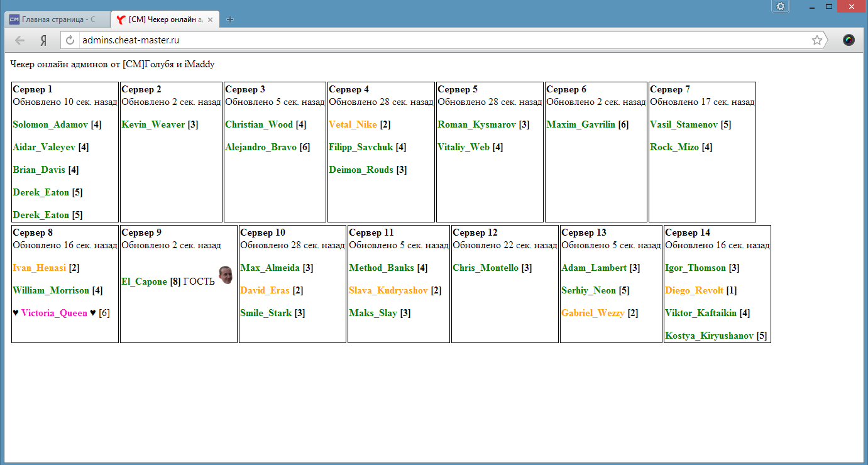This screenshot has height=465, width=868.
Task: Open Solomon_Adamov admin link
Action: 50,124
